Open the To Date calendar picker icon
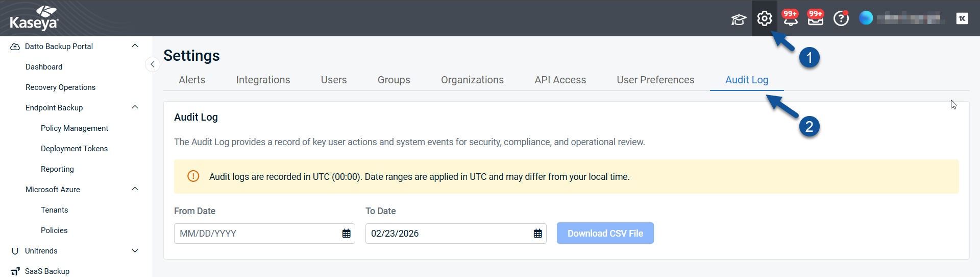 [538, 234]
